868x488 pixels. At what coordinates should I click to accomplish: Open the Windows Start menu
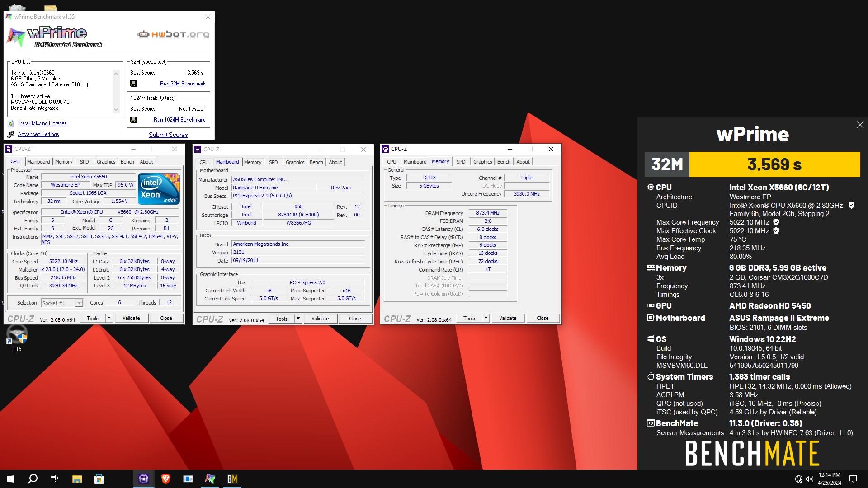click(x=11, y=479)
